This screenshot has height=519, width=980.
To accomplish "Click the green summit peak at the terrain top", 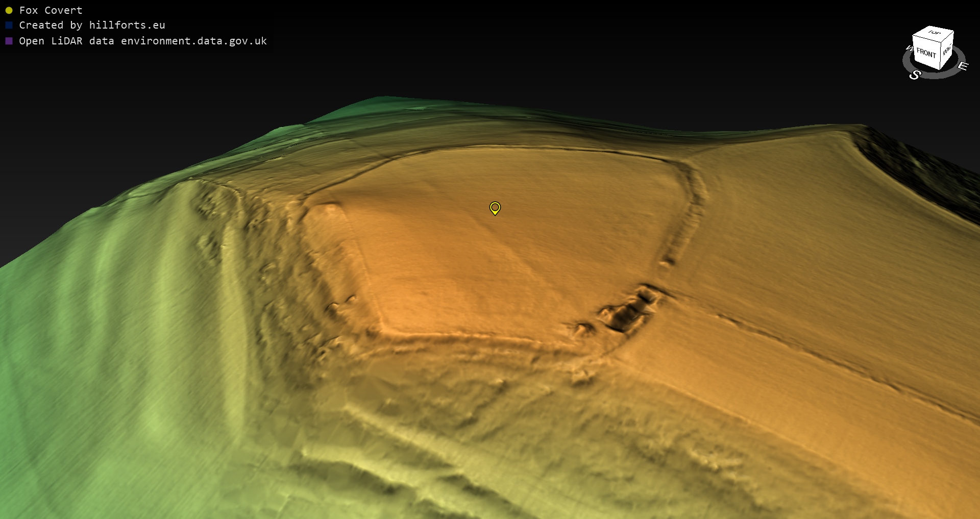I will pyautogui.click(x=380, y=100).
